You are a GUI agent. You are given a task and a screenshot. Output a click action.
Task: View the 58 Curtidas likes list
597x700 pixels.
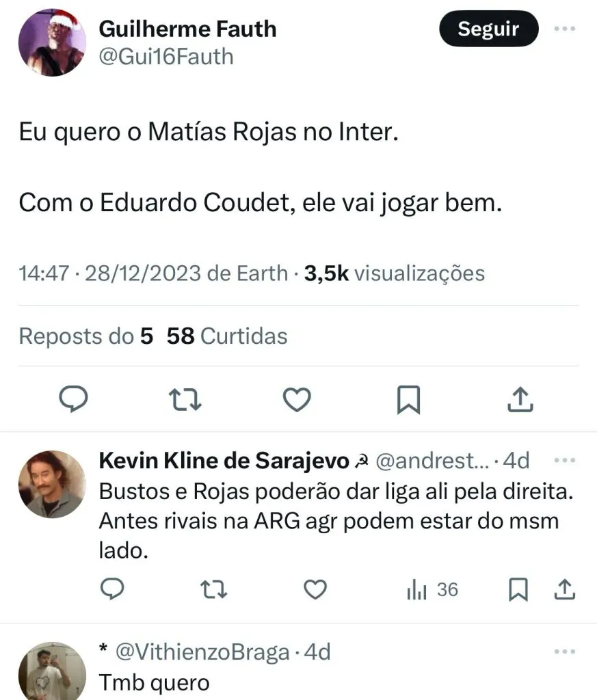tap(227, 336)
